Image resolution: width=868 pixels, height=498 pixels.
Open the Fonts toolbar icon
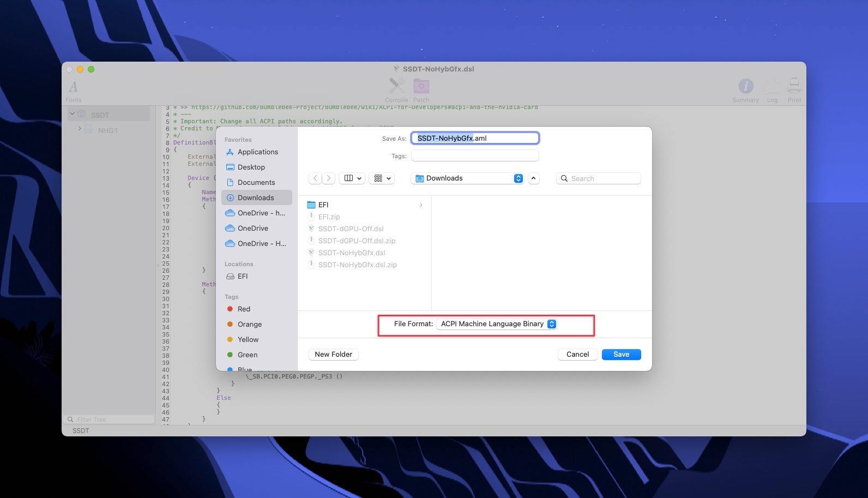(73, 87)
